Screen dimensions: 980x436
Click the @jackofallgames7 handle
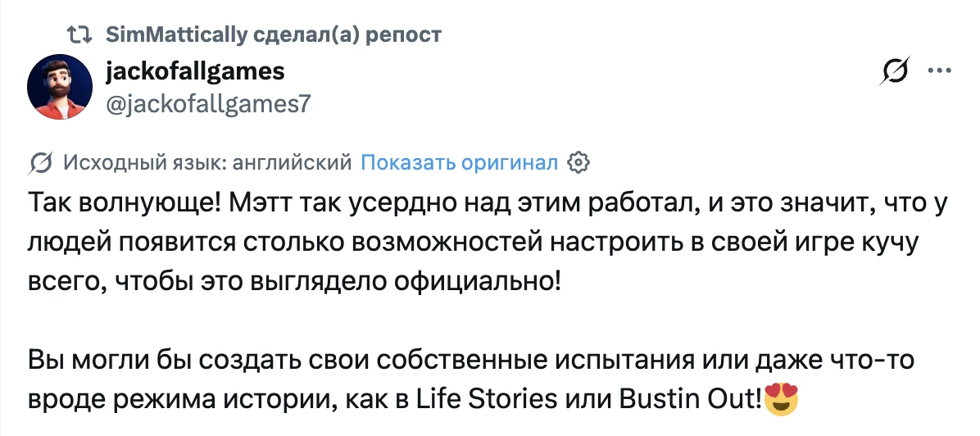[209, 102]
